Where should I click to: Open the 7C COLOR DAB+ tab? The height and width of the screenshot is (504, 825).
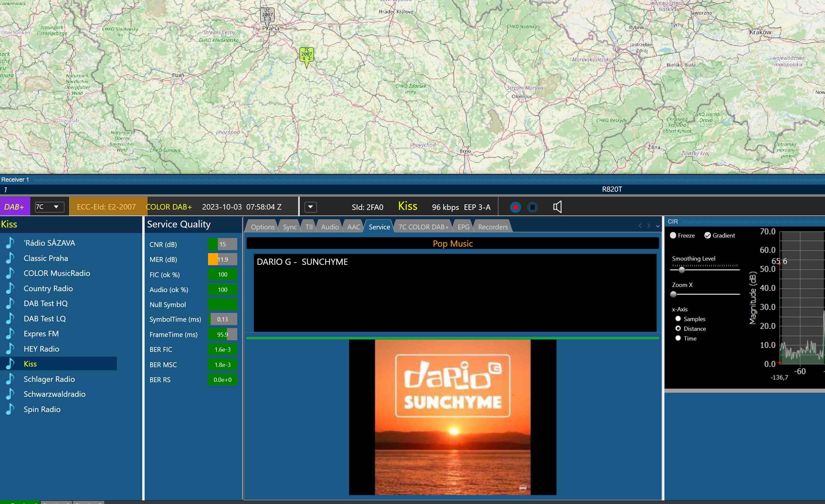423,226
